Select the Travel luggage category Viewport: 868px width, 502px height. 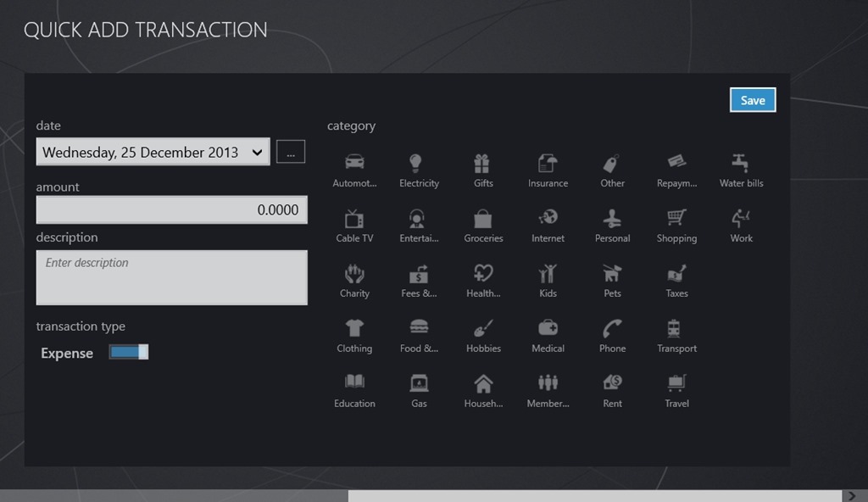click(x=676, y=383)
